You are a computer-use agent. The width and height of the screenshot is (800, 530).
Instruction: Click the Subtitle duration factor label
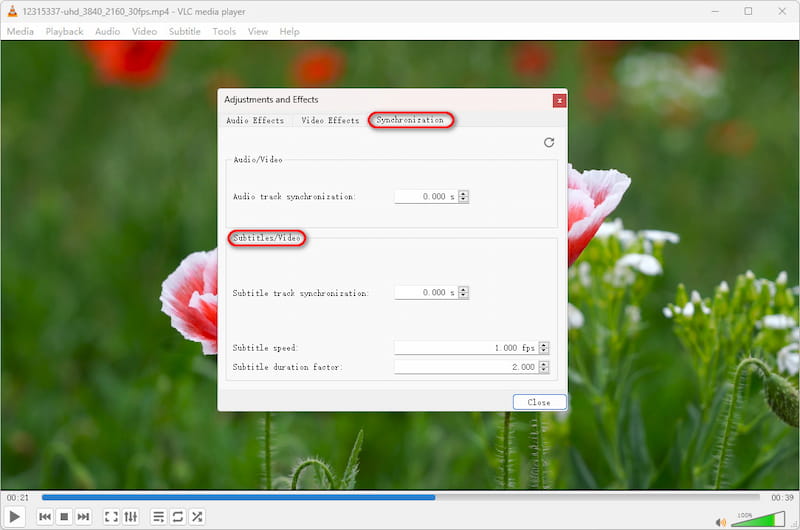[288, 367]
